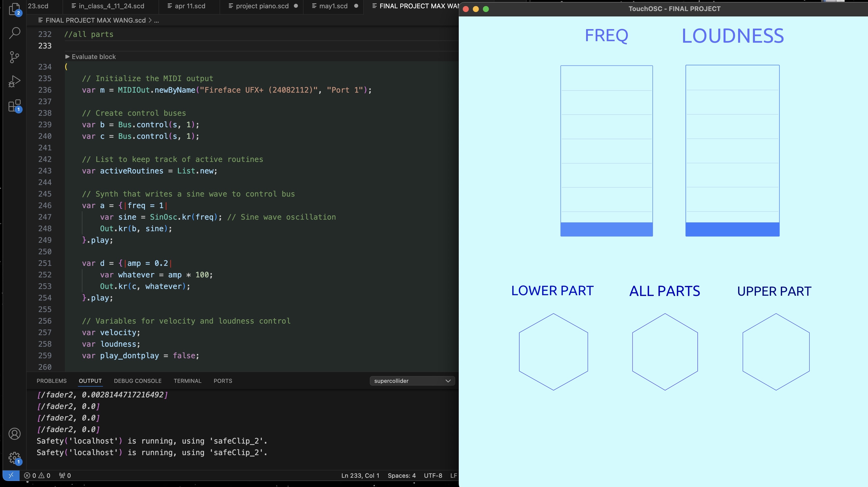The width and height of the screenshot is (868, 487).
Task: Close the unsaved may1.scd tab dot
Action: (356, 6)
